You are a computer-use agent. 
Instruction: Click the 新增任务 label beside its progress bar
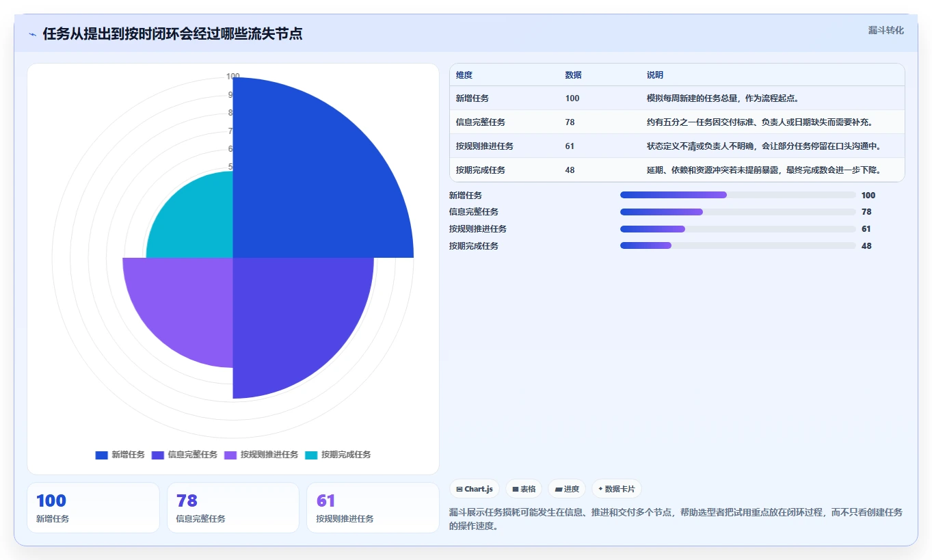point(466,195)
